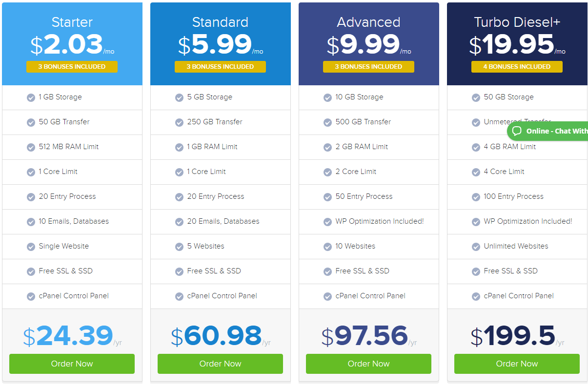The width and height of the screenshot is (588, 386).
Task: Select the checkmark beside WP Optimization Included
Action: [x=327, y=221]
